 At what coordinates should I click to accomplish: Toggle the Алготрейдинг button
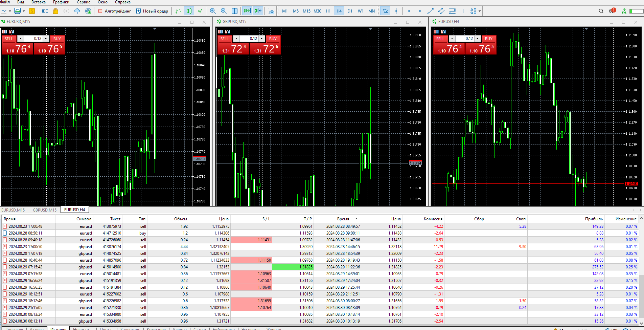pos(114,11)
